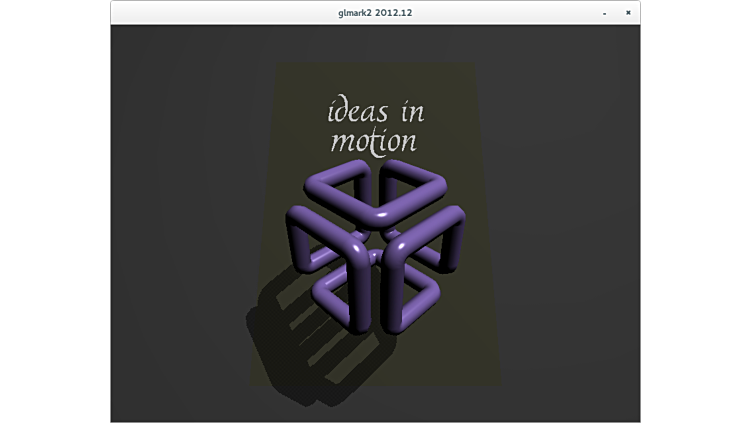
Task: Click the empty title bar area left of title
Action: [x=220, y=12]
